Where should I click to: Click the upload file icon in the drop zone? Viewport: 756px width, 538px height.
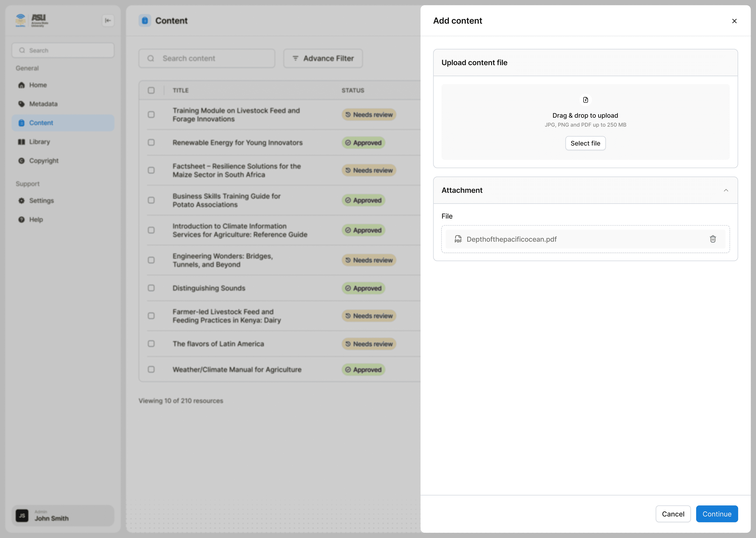585,100
